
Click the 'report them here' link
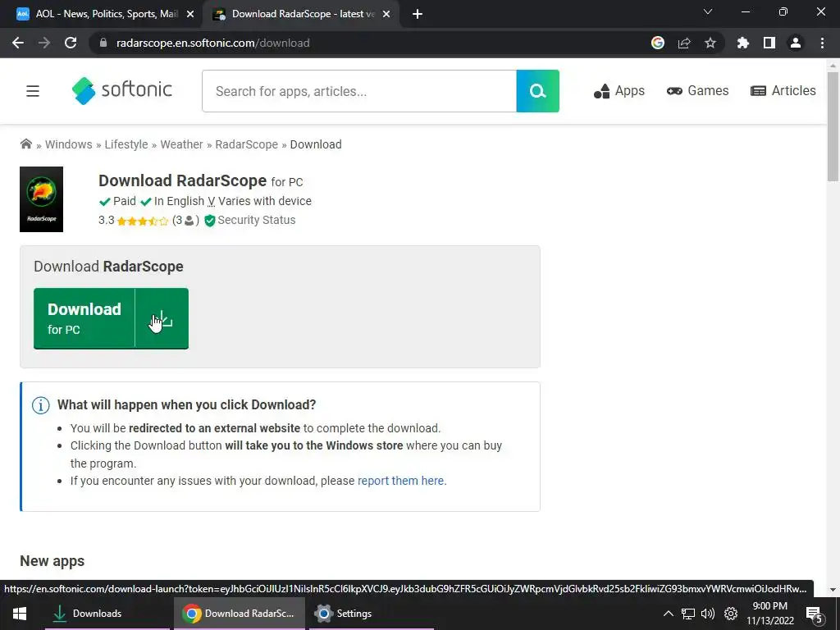pos(400,481)
